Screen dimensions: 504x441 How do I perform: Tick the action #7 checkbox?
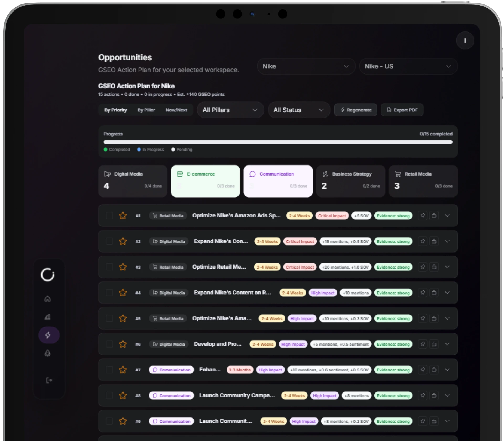point(109,370)
